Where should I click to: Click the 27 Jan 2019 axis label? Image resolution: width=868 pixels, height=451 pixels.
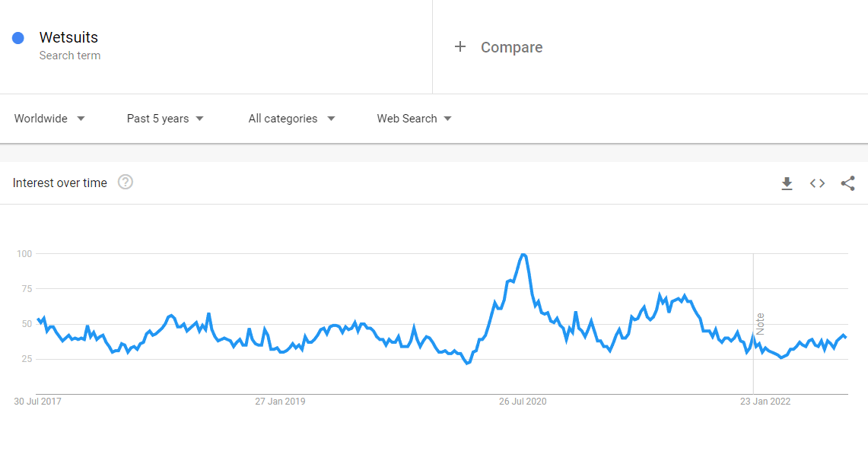tap(280, 402)
